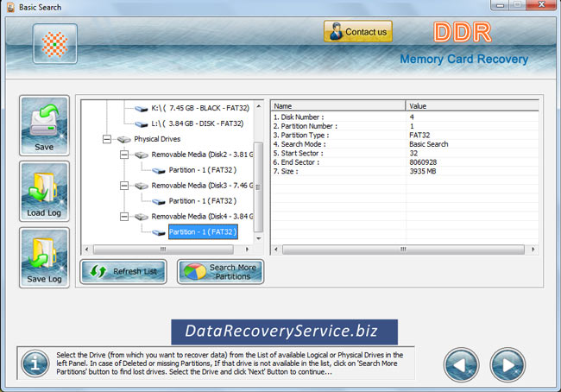Select the Disk Number row

pyautogui.click(x=405, y=117)
